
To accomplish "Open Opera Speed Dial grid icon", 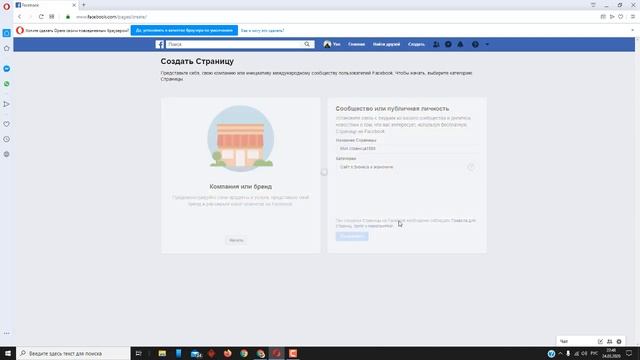I will click(51, 17).
